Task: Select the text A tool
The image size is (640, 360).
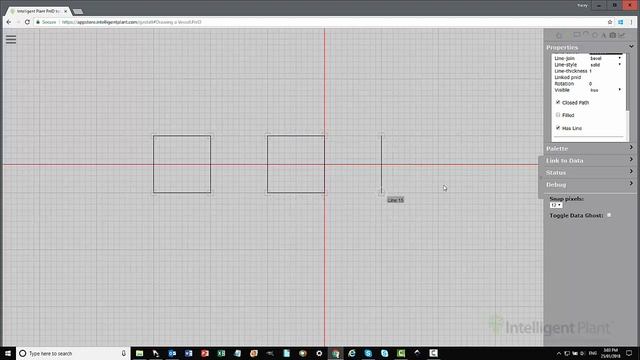Action: 603,36
